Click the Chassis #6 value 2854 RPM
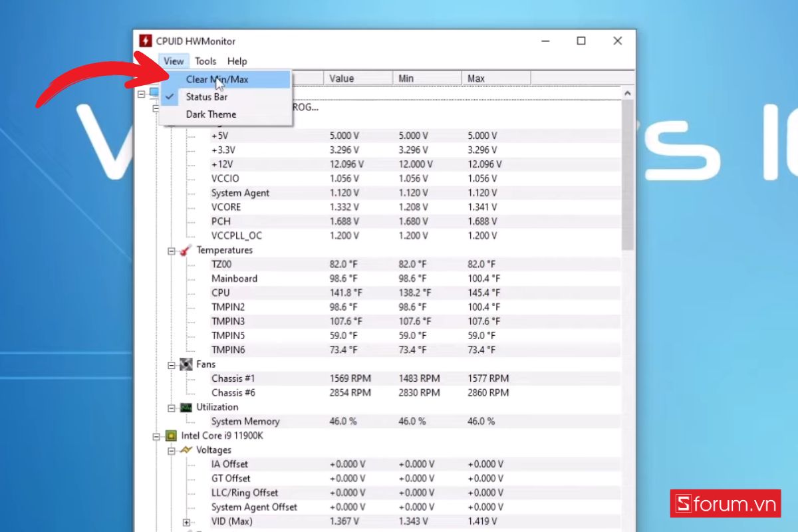This screenshot has width=798, height=532. [x=350, y=393]
